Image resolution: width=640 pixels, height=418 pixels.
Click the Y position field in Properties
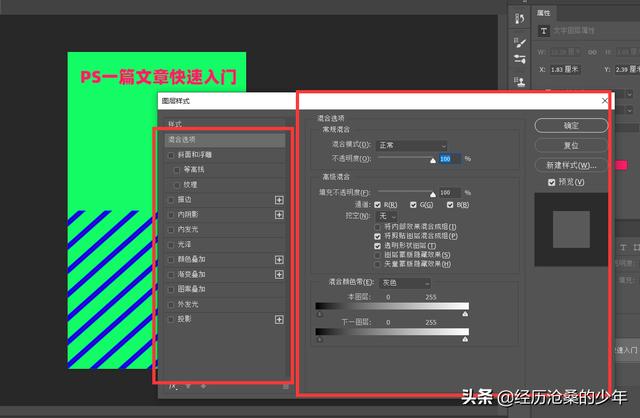pos(627,69)
